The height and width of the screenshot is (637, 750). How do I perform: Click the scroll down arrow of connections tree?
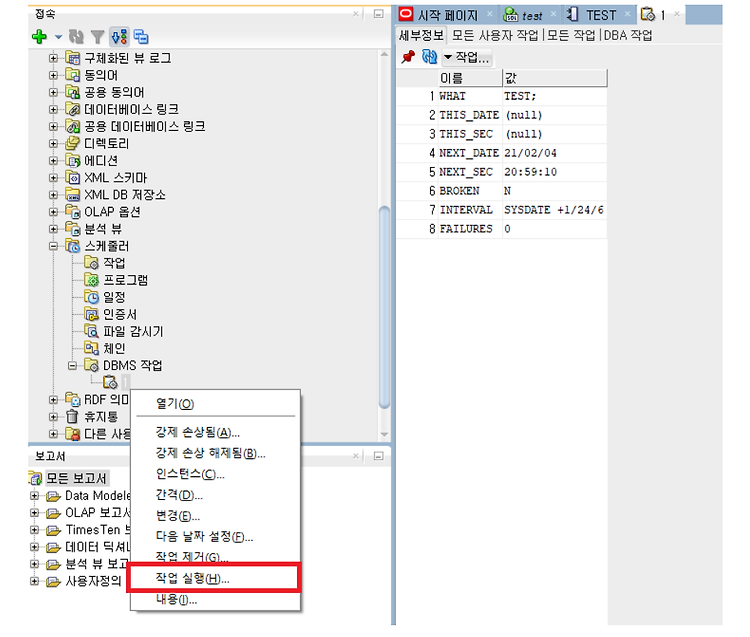pos(385,434)
